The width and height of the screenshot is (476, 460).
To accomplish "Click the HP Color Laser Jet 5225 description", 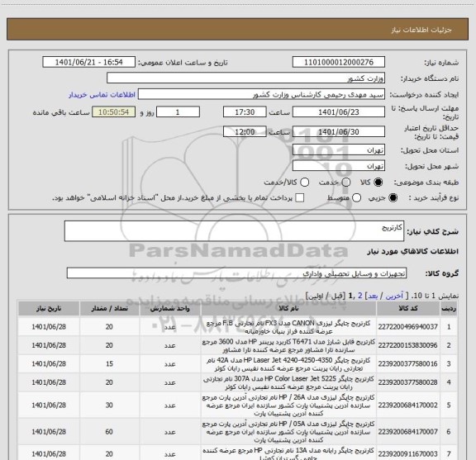I will [x=288, y=382].
